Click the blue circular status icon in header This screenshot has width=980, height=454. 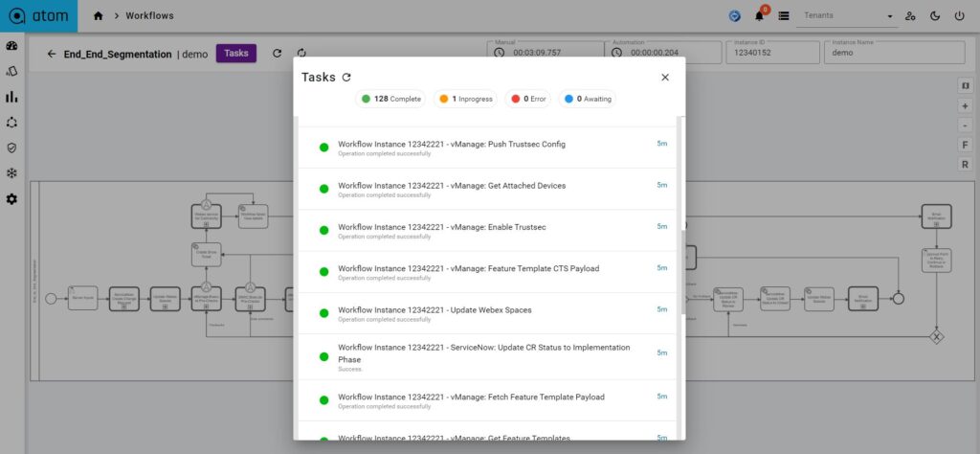[735, 16]
